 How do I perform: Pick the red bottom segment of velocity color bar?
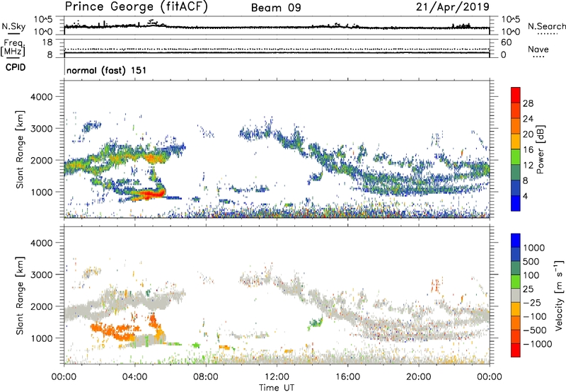[516, 350]
